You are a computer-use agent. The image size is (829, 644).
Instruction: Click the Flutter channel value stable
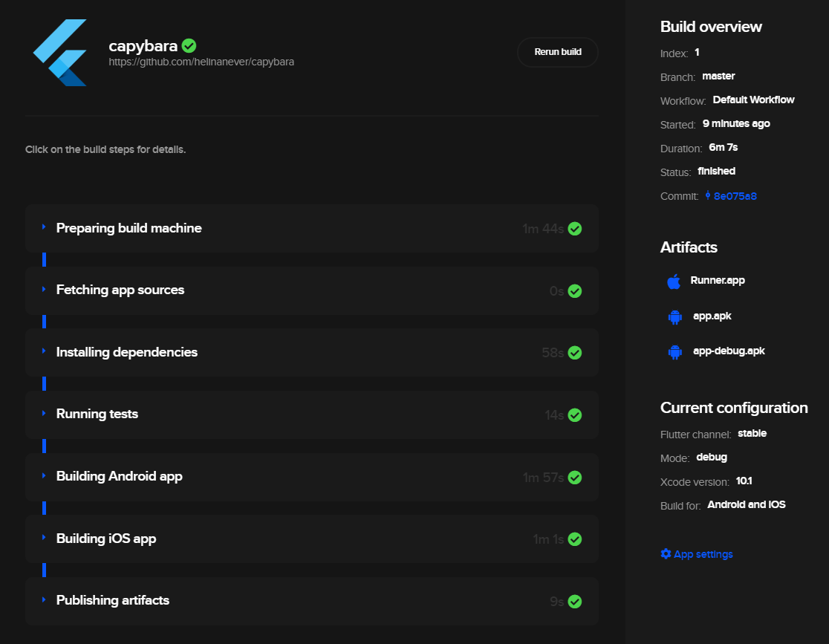[752, 434]
